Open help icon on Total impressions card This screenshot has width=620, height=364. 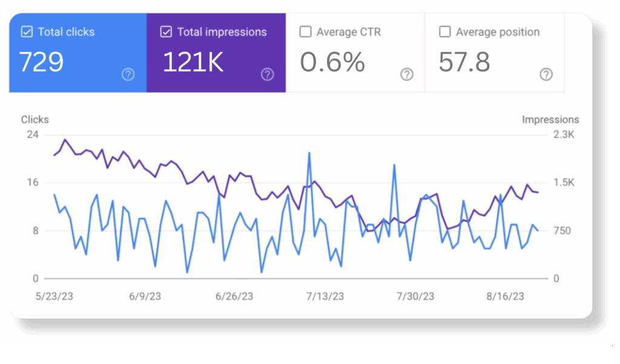click(x=267, y=74)
